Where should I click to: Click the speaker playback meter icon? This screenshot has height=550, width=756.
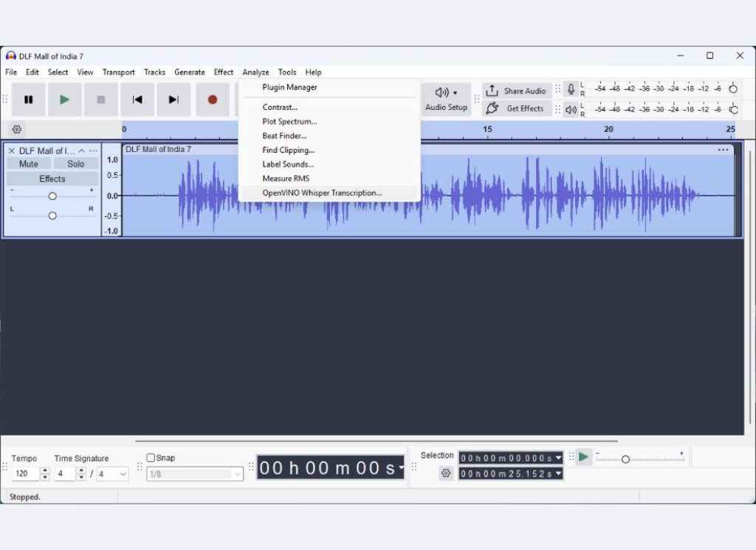tap(571, 109)
